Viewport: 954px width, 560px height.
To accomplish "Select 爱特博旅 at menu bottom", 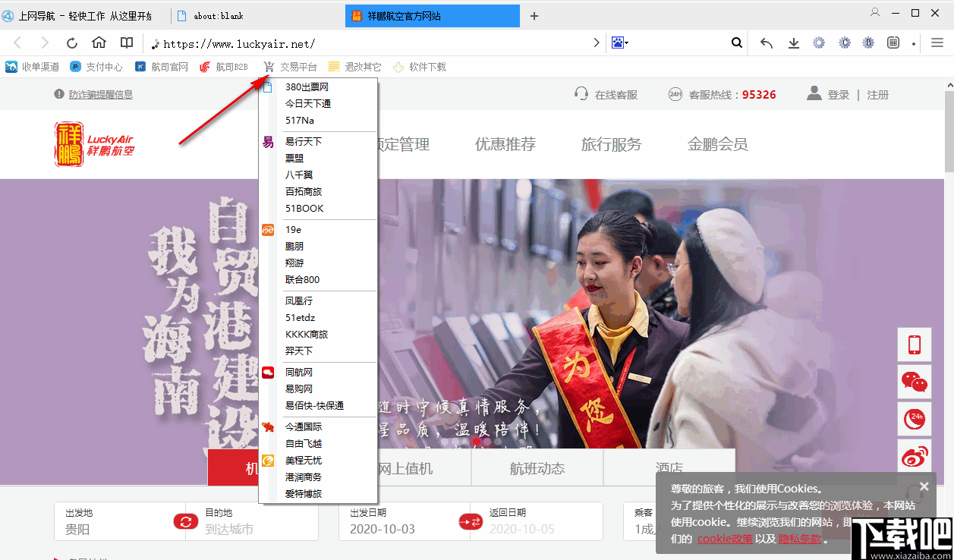I will point(318,494).
